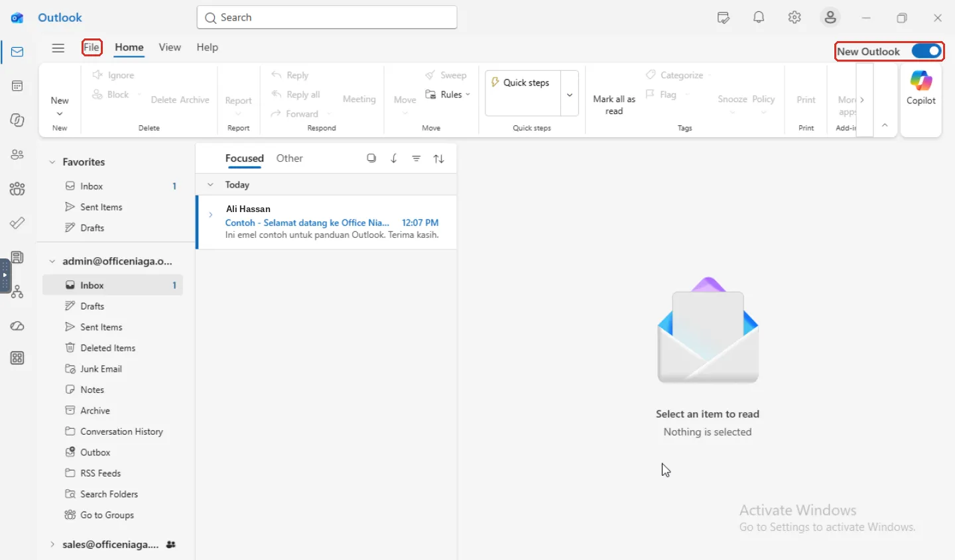Open the Mail module in sidebar
This screenshot has width=955, height=560.
[x=17, y=52]
